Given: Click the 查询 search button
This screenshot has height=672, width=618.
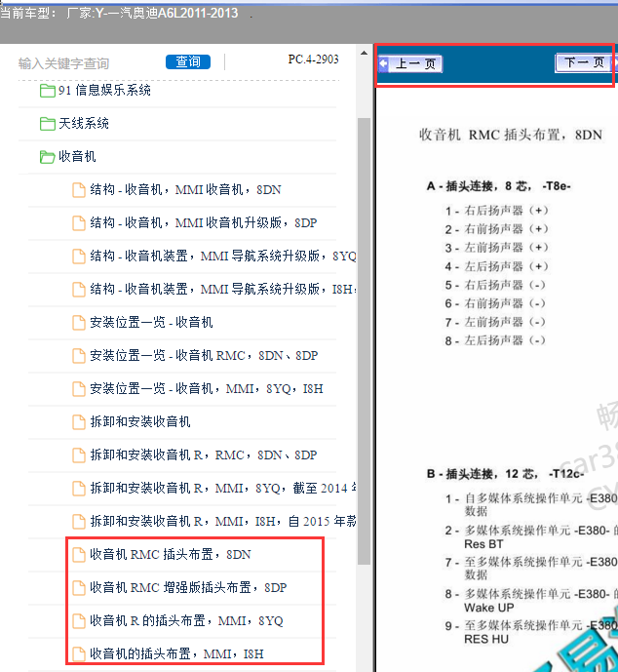Looking at the screenshot, I should (x=188, y=62).
